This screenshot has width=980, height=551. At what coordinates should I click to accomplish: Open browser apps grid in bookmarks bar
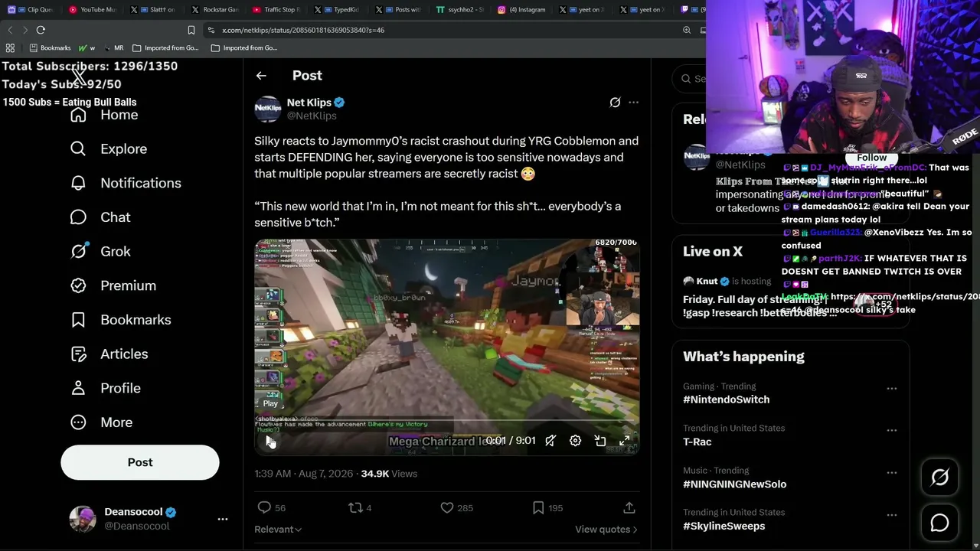point(10,47)
